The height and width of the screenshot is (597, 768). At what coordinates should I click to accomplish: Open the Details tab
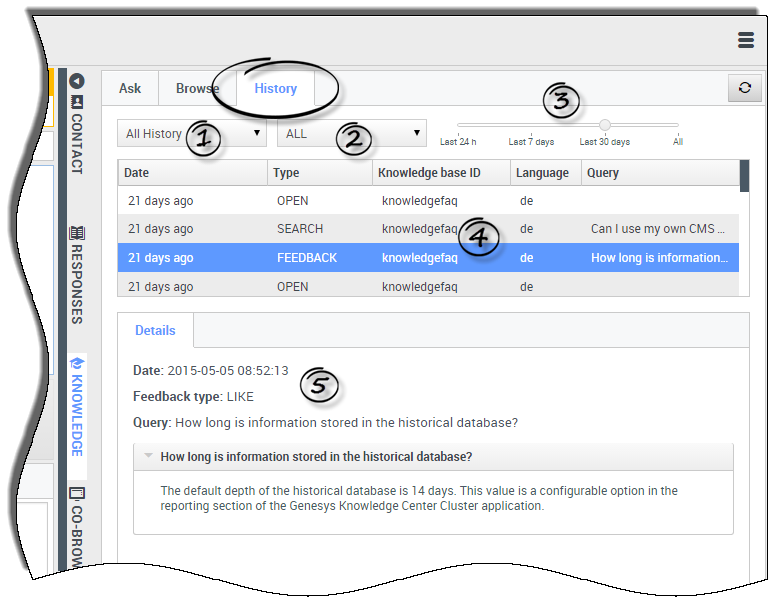[155, 330]
